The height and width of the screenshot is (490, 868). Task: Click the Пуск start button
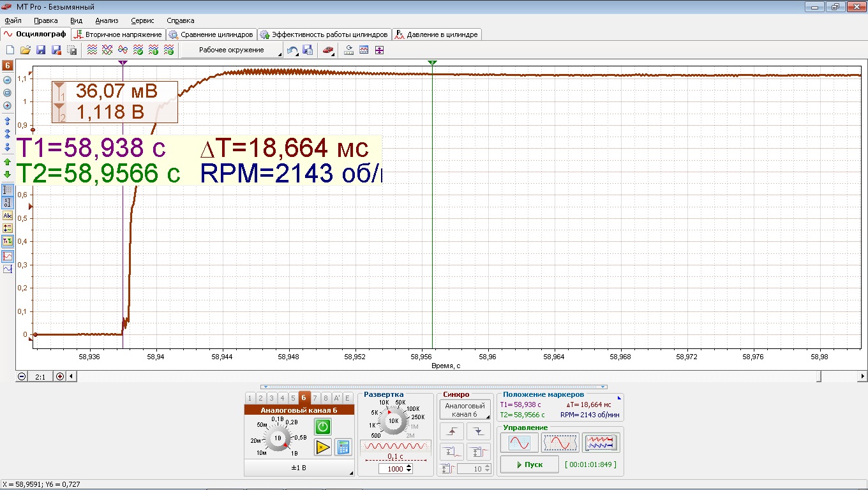pyautogui.click(x=530, y=464)
